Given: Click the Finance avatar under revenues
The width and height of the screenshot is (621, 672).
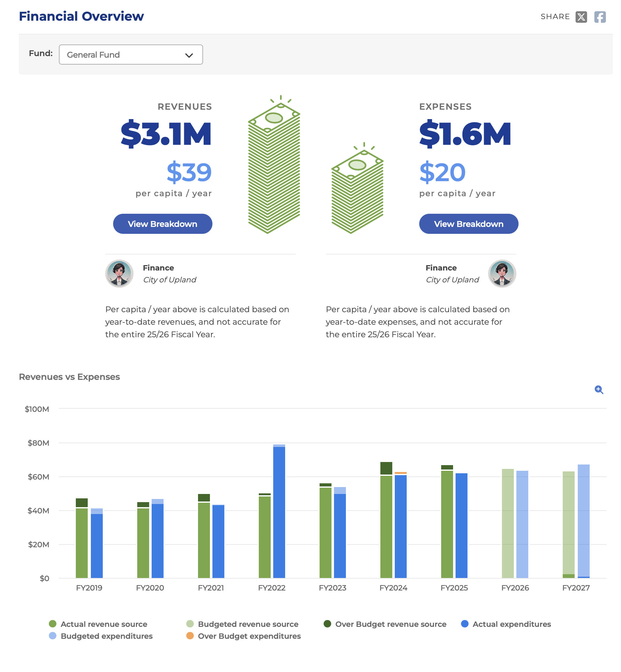Looking at the screenshot, I should coord(119,274).
